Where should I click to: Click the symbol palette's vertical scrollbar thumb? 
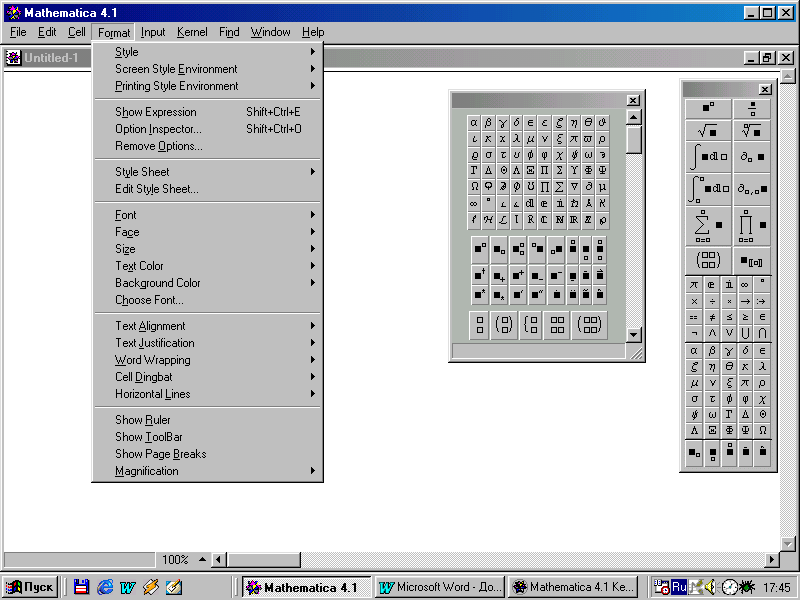point(633,139)
